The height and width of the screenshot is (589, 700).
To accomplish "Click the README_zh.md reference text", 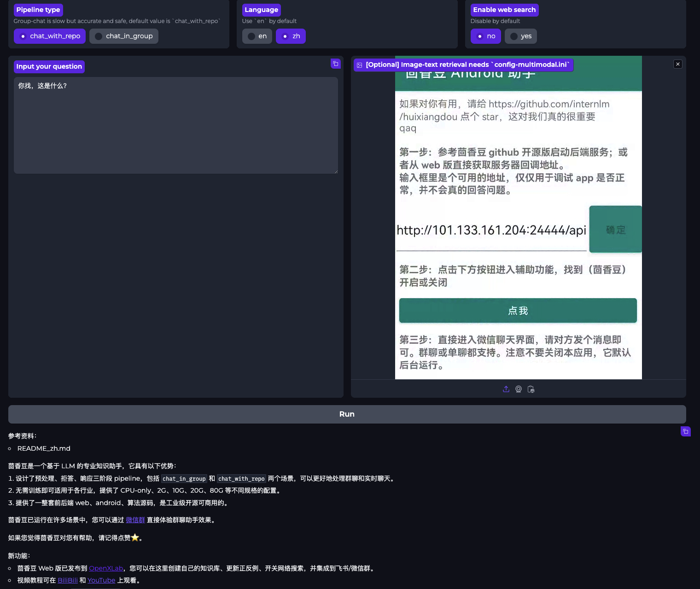I will pos(44,448).
